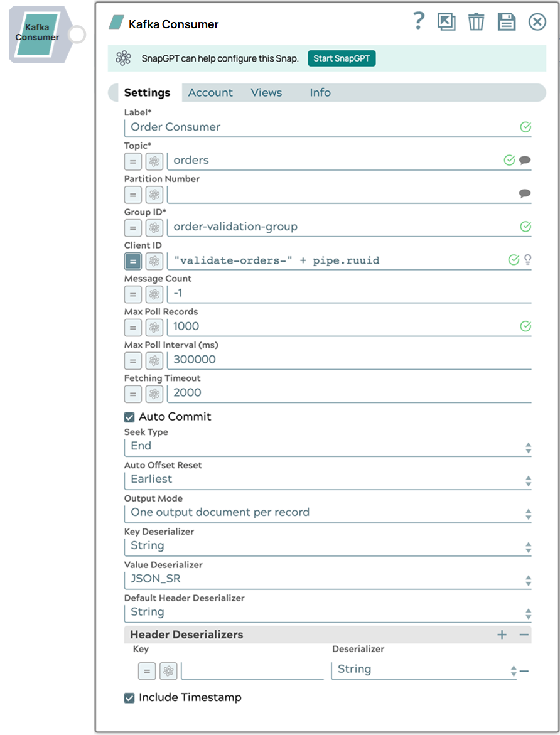The height and width of the screenshot is (735, 560).
Task: Click plus icon to add Header Deserializer
Action: (x=502, y=635)
